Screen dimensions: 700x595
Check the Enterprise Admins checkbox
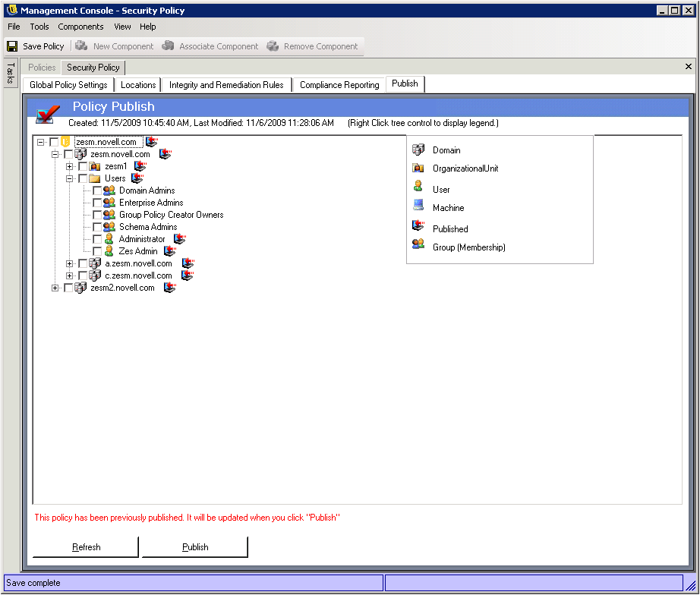(x=97, y=203)
